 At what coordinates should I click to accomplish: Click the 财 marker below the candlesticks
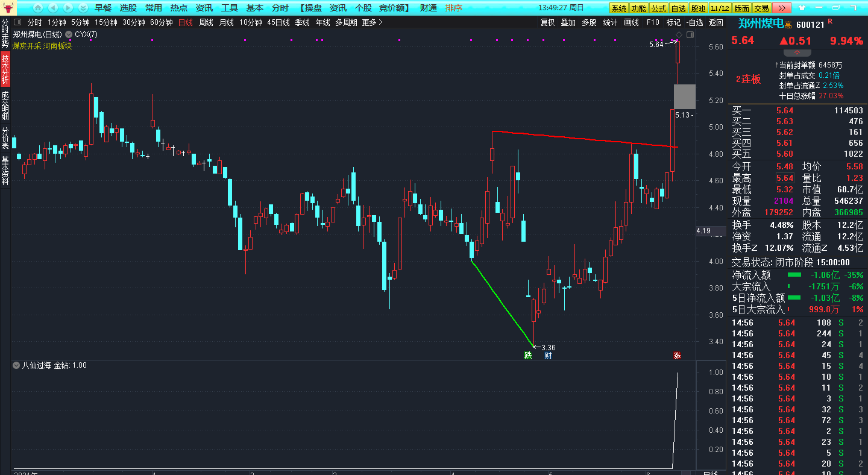click(547, 356)
